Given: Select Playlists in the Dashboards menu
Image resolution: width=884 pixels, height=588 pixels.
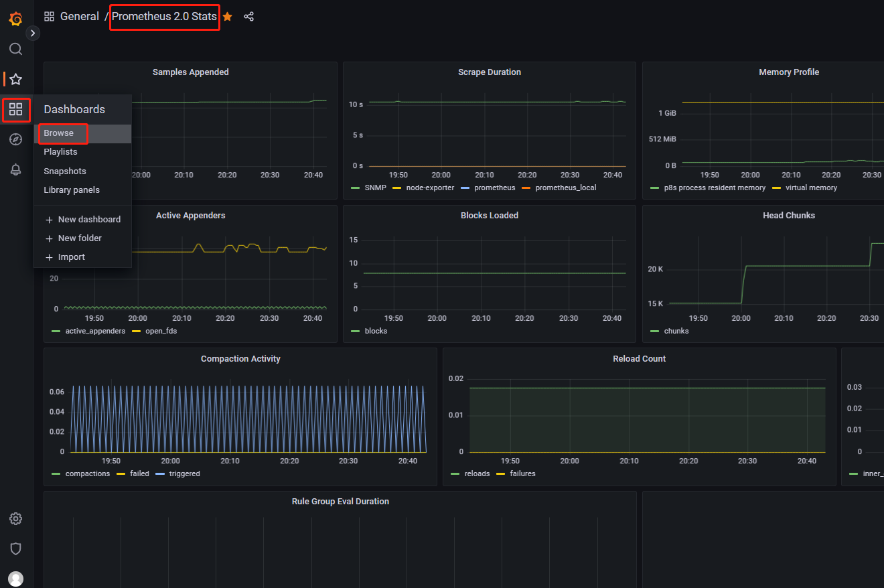Looking at the screenshot, I should (x=83, y=152).
